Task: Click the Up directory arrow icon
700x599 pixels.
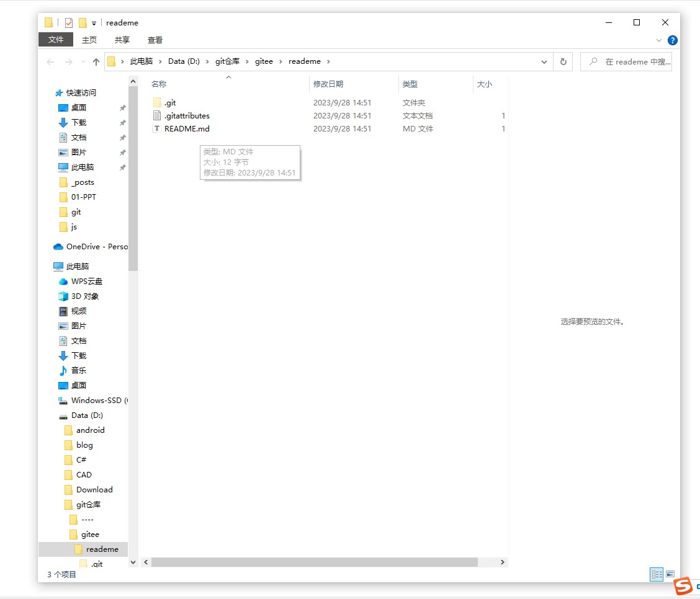Action: tap(96, 62)
